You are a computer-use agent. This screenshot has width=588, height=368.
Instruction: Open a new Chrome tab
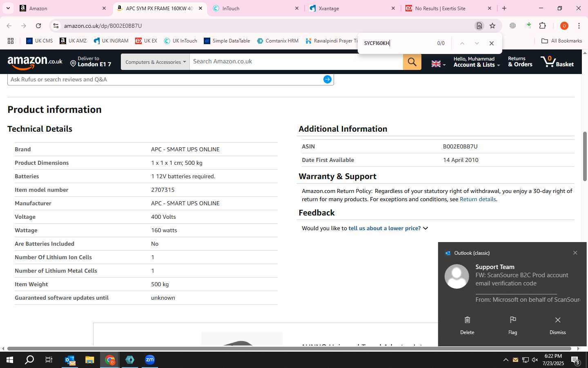(504, 8)
